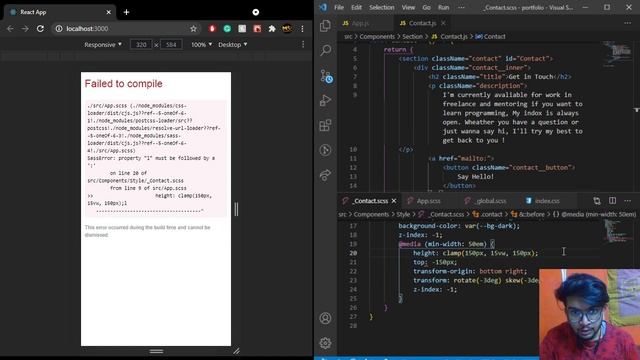Click the red extension icon in Chrome toolbar
Image resolution: width=640 pixels, height=360 pixels.
(x=212, y=29)
